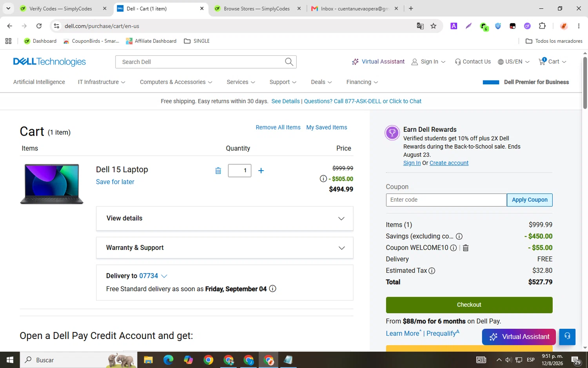588x368 pixels.
Task: Open the Deals menu
Action: click(321, 82)
